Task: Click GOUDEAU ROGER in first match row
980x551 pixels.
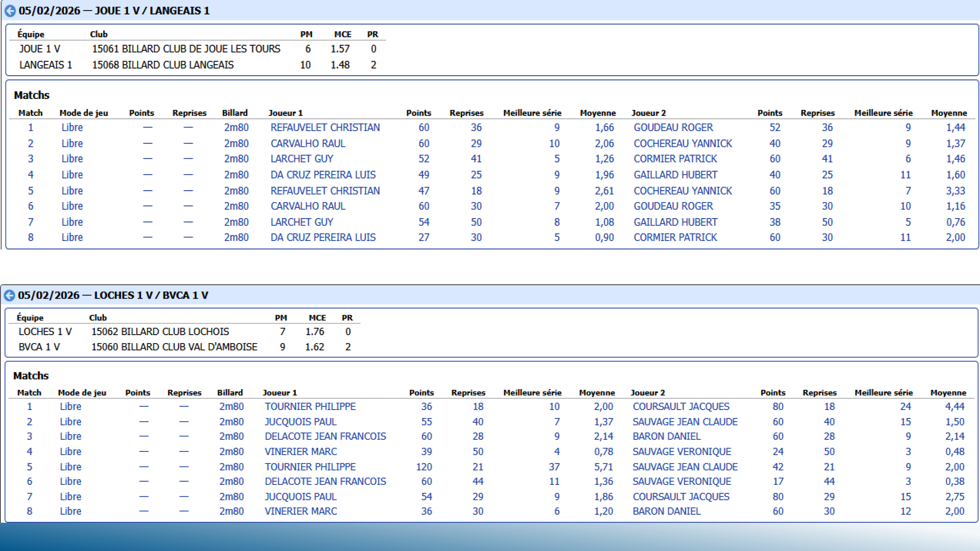Action: [673, 127]
